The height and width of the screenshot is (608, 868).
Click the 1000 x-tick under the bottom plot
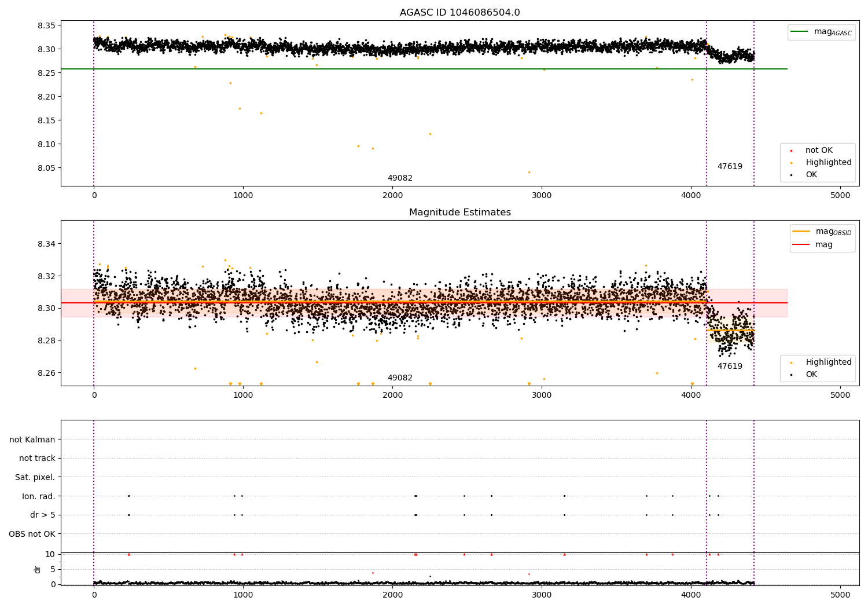tap(243, 595)
